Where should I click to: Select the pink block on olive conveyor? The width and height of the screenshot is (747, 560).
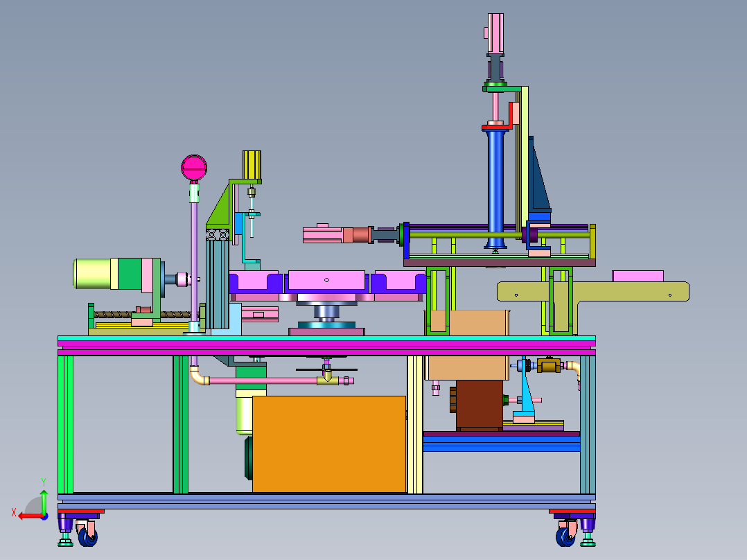(x=638, y=276)
